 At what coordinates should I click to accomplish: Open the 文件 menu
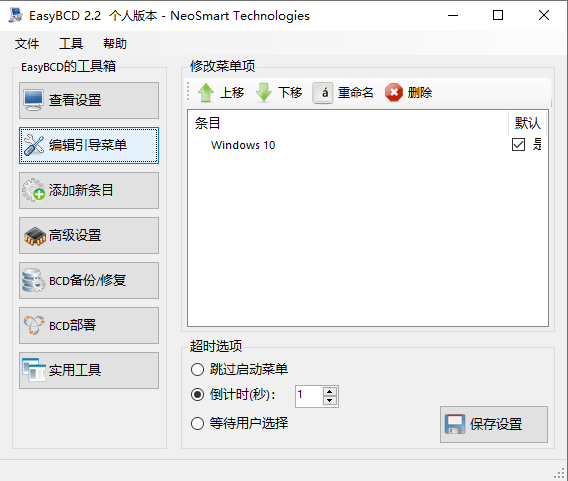[x=27, y=44]
